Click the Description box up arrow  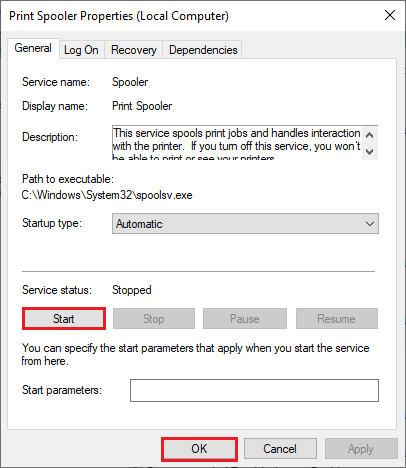369,135
